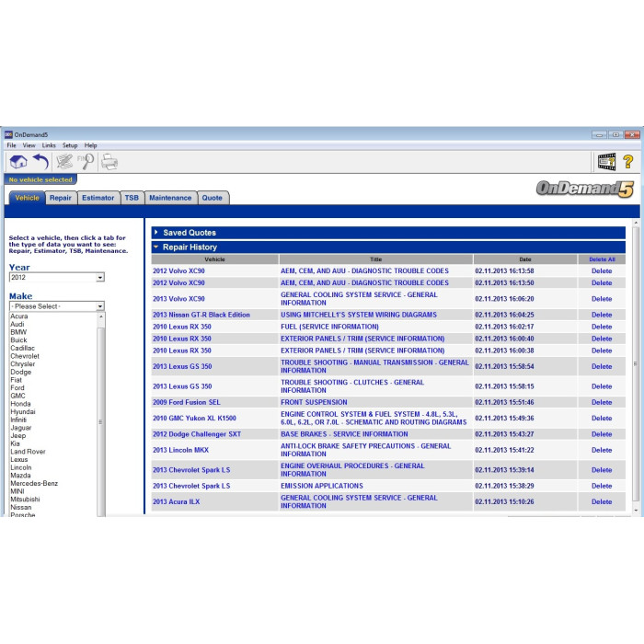Screen dimensions: 644x644
Task: Select Dodge in the make list
Action: coord(20,372)
